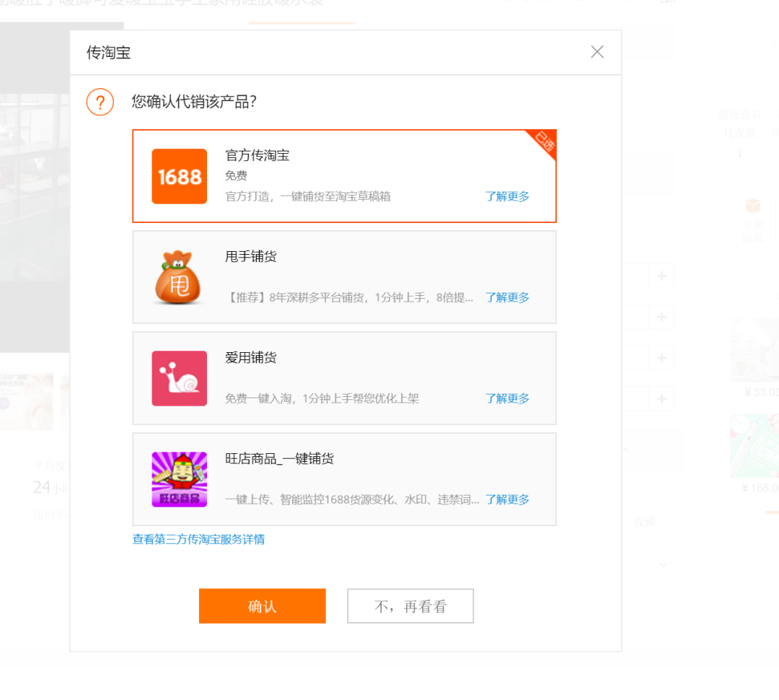Open 了解更多 for 官方传淘宝

507,196
